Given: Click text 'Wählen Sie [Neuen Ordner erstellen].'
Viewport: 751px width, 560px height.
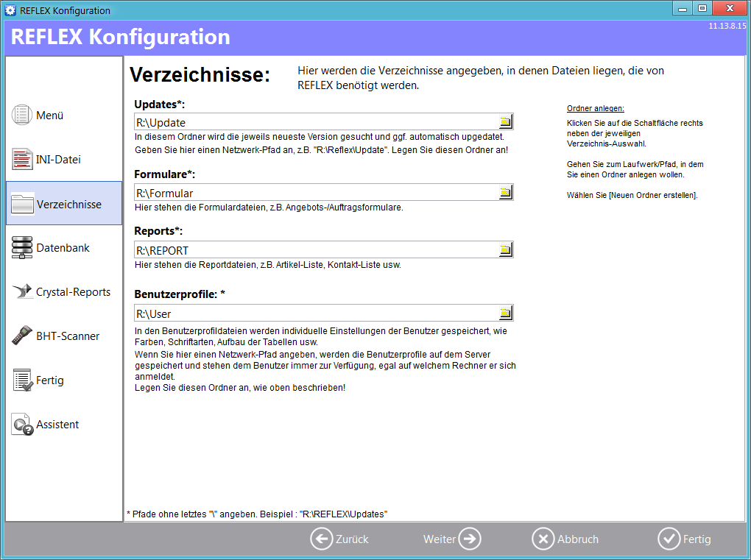Looking at the screenshot, I should (632, 195).
